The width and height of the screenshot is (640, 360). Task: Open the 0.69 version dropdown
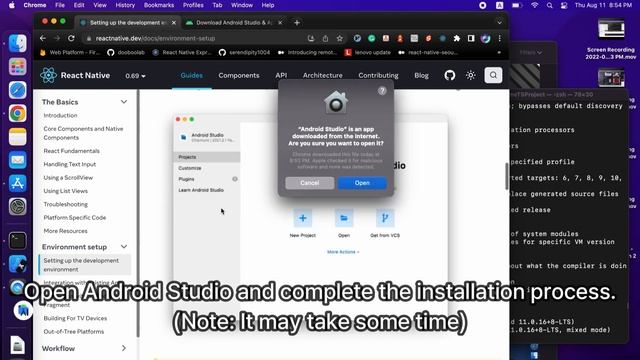pos(136,76)
